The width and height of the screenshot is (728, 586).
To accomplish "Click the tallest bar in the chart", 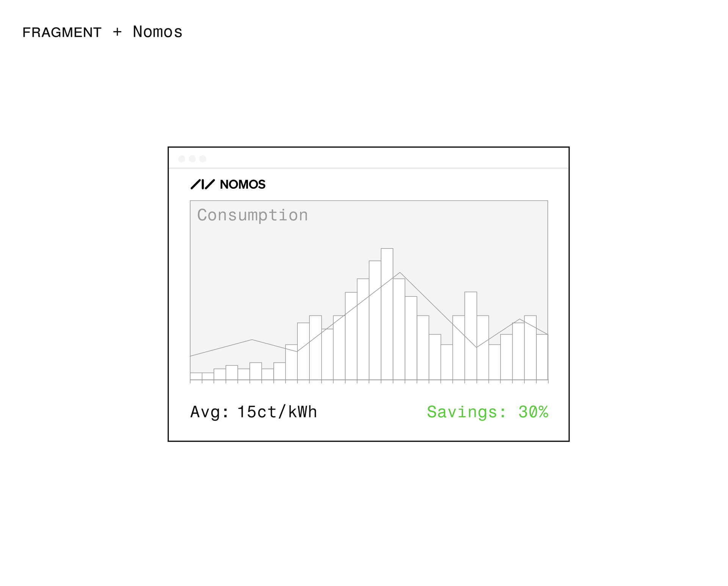I will coord(387,315).
